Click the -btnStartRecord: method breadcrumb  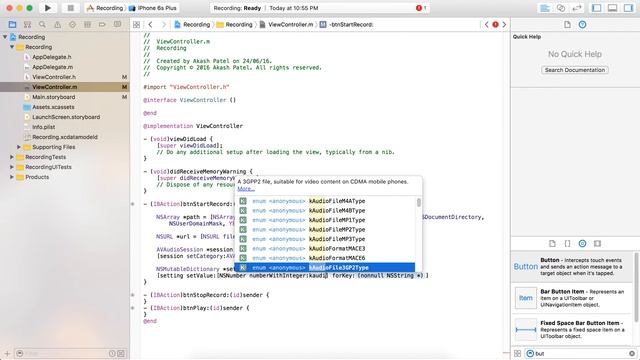[347, 24]
